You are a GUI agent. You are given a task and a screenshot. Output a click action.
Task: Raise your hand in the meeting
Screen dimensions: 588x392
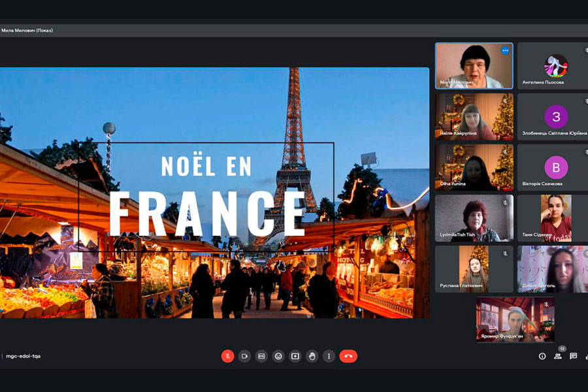[x=312, y=356]
